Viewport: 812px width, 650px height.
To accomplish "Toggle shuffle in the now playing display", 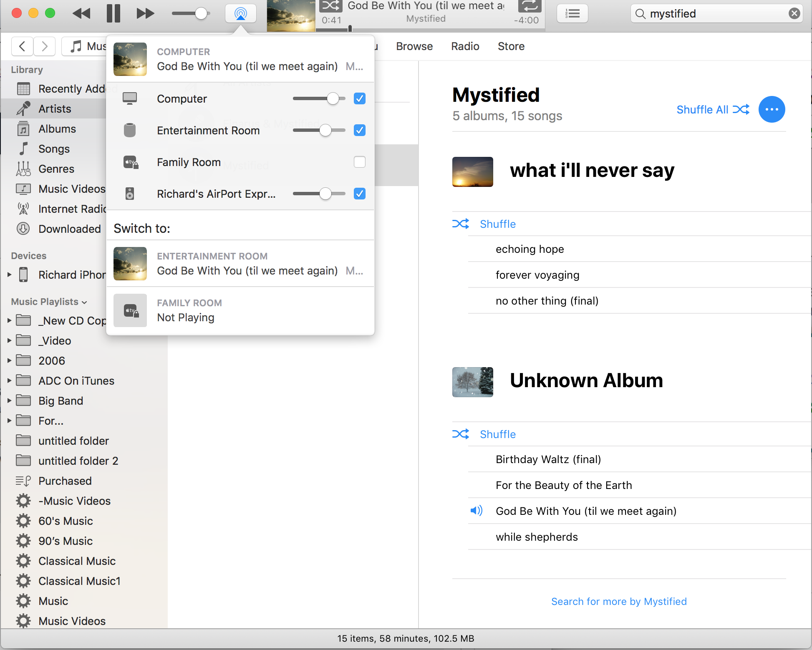I will (331, 5).
